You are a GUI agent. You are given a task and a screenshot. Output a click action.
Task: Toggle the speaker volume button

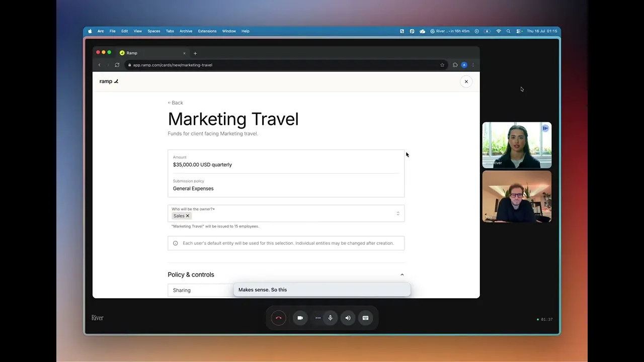(x=348, y=318)
